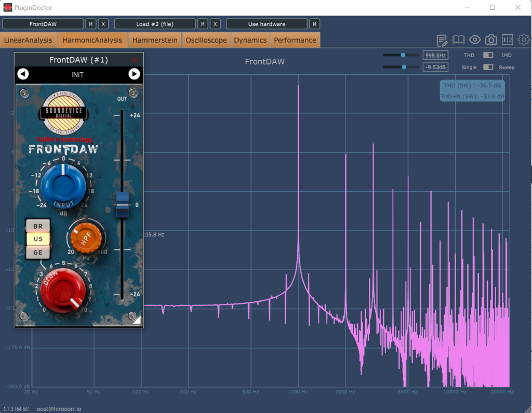Click the 1|2 plugin compare icon
532x413 pixels.
[507, 40]
